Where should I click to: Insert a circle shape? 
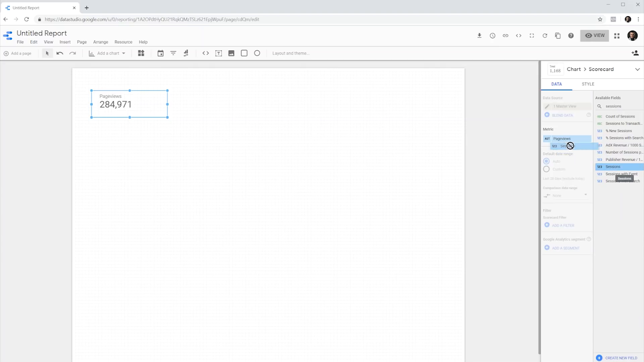(x=257, y=53)
